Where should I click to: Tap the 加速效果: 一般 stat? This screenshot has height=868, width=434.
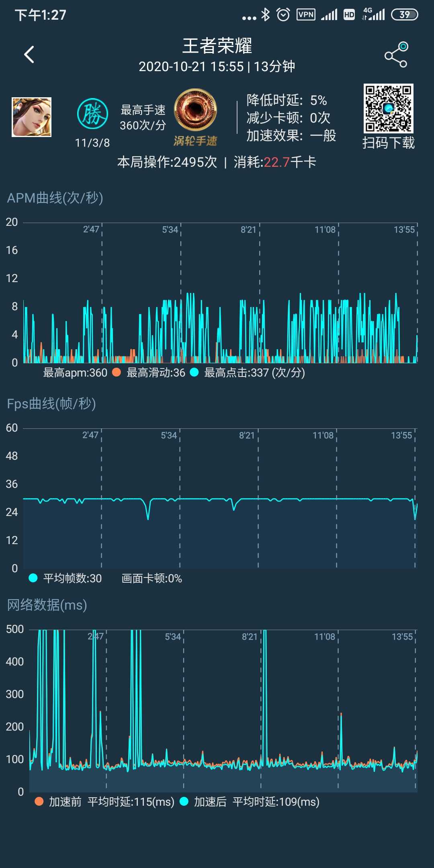(291, 135)
